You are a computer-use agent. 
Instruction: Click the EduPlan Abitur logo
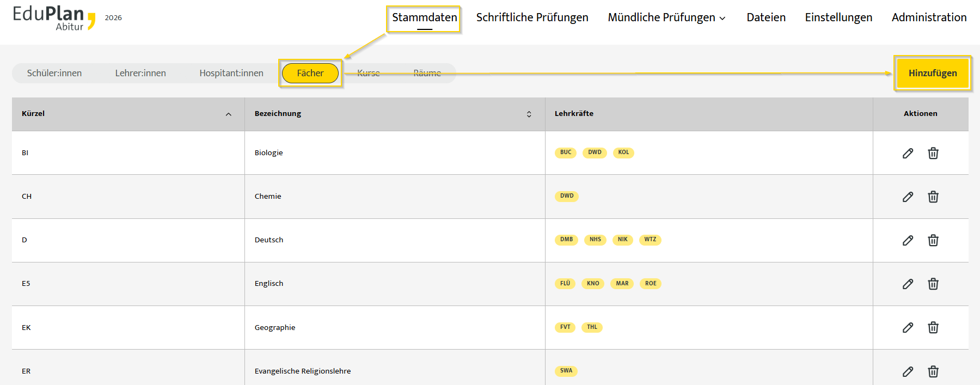click(x=54, y=18)
